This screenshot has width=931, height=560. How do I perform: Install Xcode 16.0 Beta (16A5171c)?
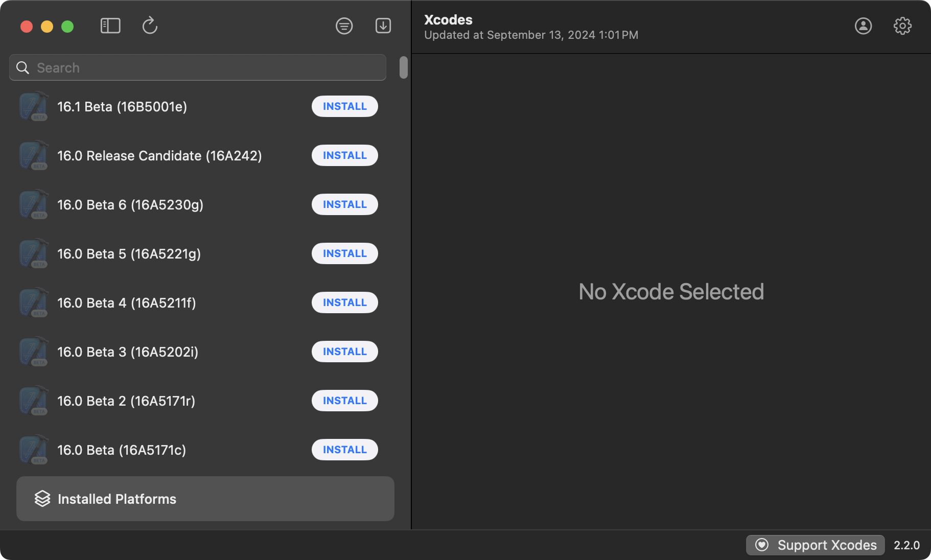344,450
